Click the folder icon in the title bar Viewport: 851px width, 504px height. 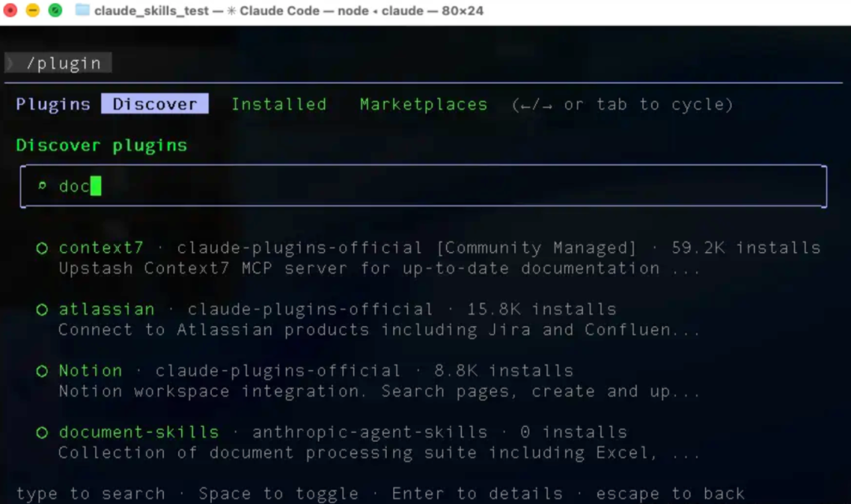pos(83,9)
